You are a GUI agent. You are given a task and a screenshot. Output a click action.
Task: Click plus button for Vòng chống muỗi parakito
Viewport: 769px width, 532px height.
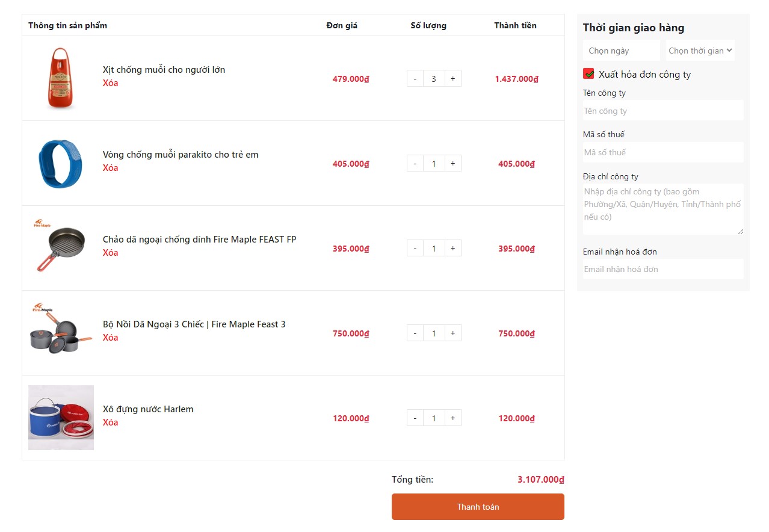(x=452, y=163)
